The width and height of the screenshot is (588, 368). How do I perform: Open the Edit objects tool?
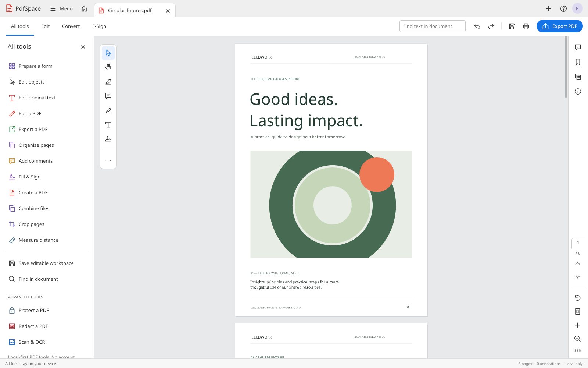[x=47, y=82]
